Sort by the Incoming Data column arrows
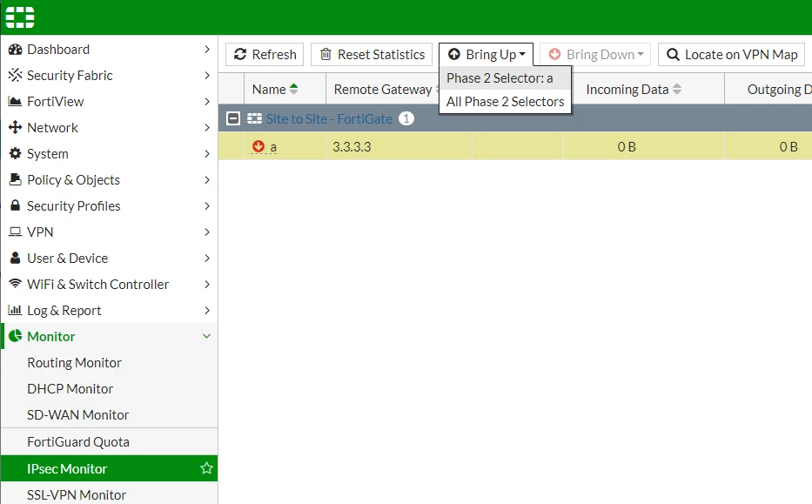The height and width of the screenshot is (504, 812). pyautogui.click(x=677, y=89)
